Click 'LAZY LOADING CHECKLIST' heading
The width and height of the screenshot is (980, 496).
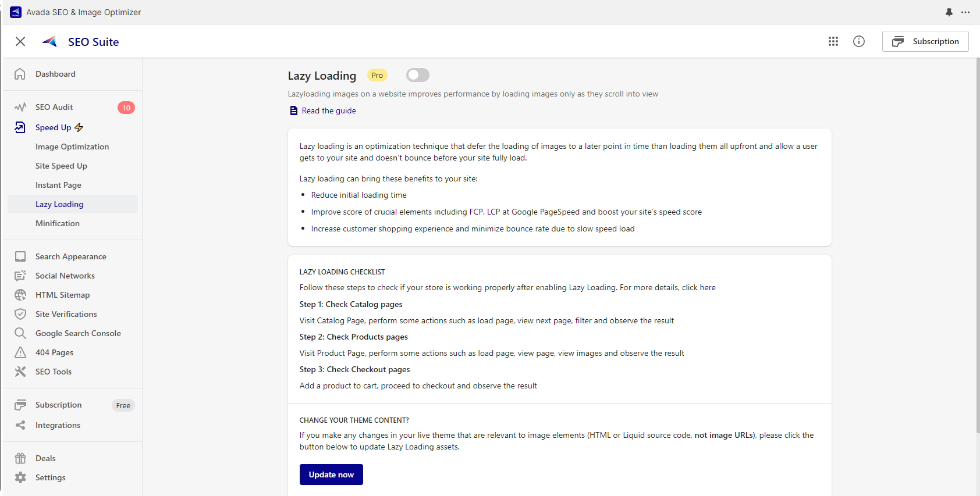342,272
